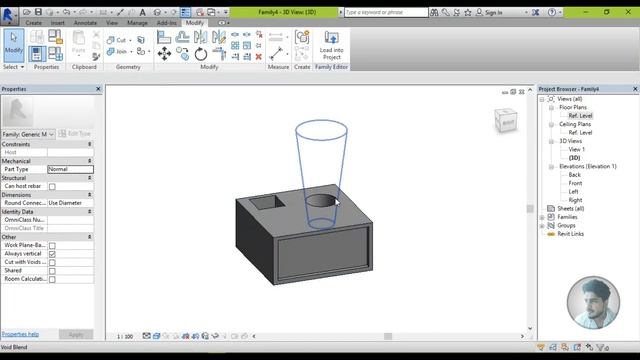
Task: Select the Modify arrow tool
Action: [13, 45]
